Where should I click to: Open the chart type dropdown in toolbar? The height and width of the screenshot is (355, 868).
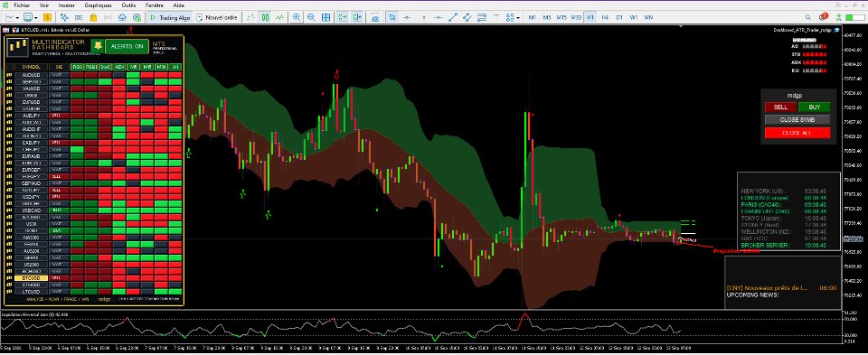coord(13,18)
